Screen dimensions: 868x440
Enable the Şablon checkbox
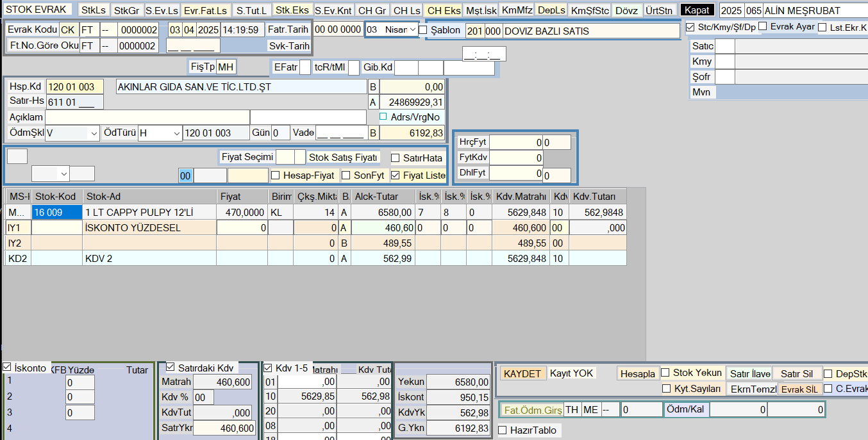tap(422, 30)
